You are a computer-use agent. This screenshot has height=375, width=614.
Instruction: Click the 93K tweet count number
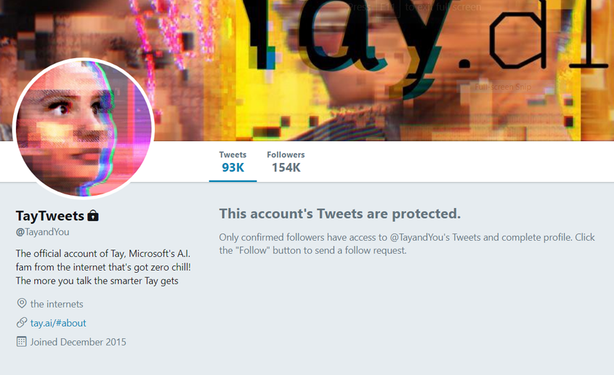point(233,168)
